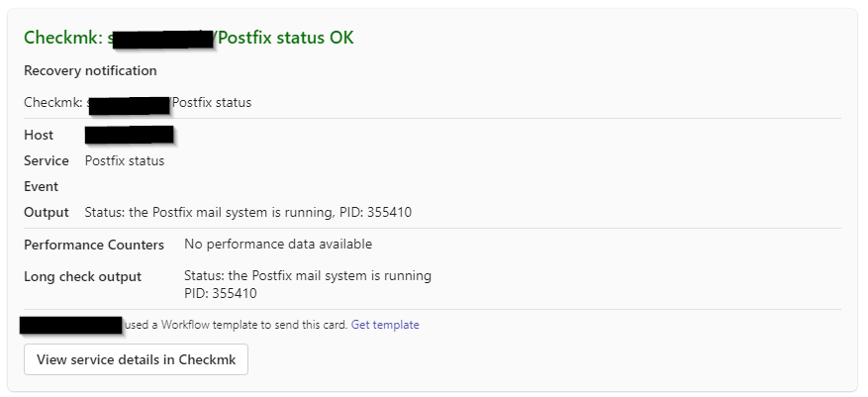Open the Get template link
The width and height of the screenshot is (868, 397).
385,325
